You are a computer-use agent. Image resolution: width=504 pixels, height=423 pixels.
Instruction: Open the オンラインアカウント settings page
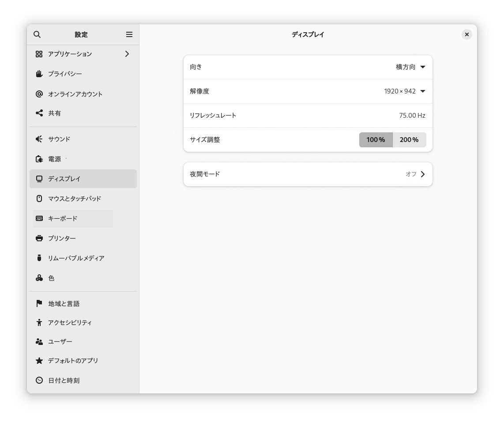click(x=75, y=94)
